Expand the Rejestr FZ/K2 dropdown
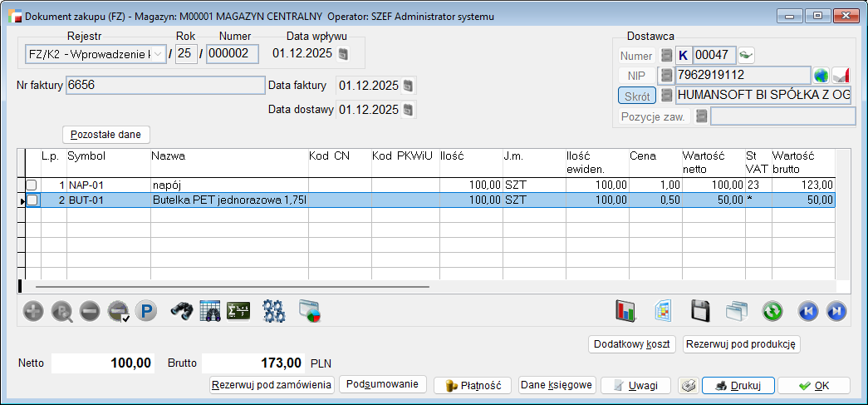This screenshot has width=868, height=405. click(x=159, y=55)
